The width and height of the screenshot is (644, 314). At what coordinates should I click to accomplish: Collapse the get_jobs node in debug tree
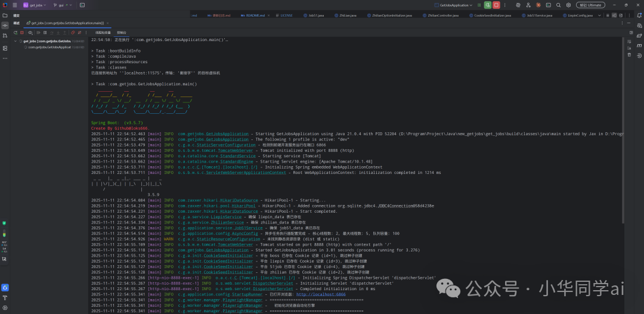coord(15,41)
